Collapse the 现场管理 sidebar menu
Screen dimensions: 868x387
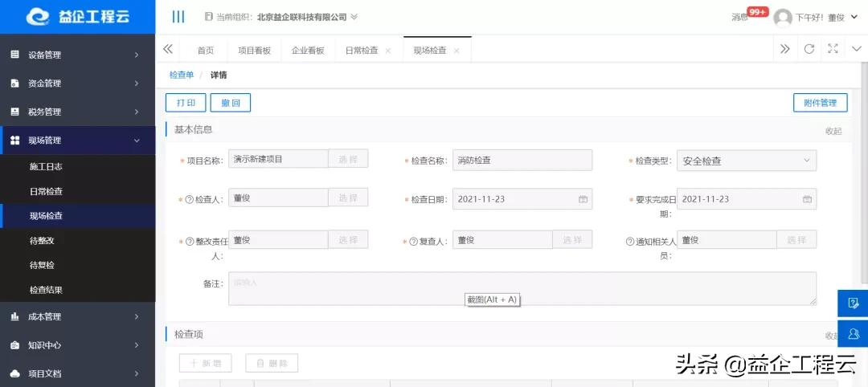[77, 141]
